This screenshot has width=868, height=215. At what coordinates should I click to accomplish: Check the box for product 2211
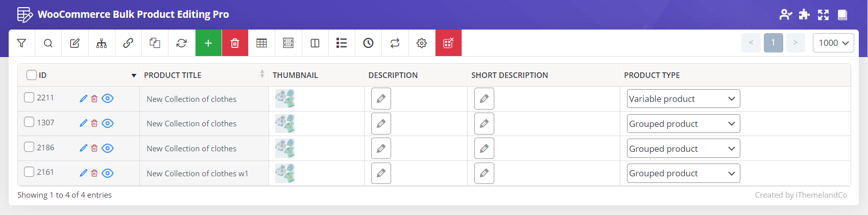pyautogui.click(x=29, y=97)
